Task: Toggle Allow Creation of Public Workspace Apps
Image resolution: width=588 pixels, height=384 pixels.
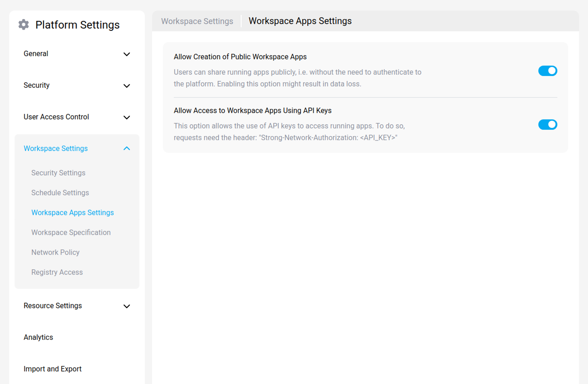Action: [x=548, y=71]
